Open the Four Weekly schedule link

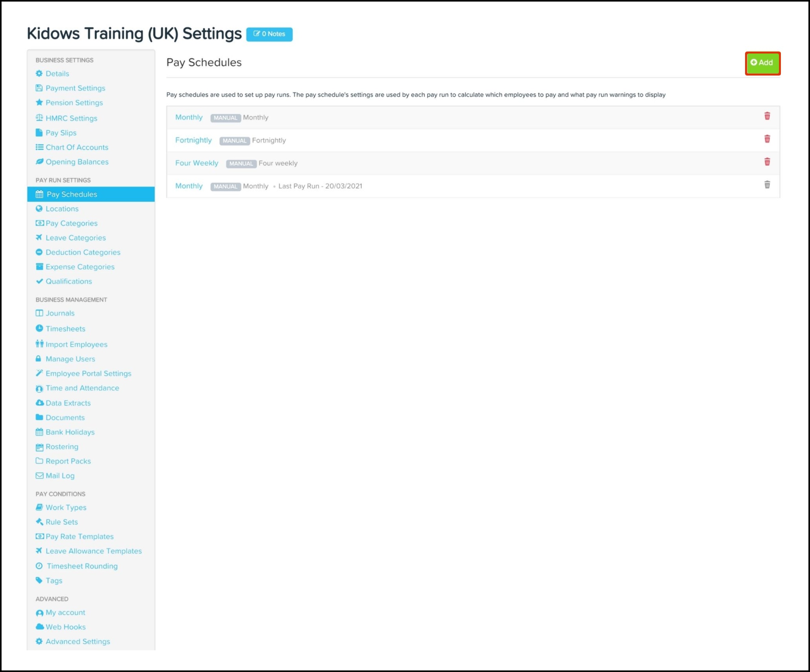tap(196, 163)
